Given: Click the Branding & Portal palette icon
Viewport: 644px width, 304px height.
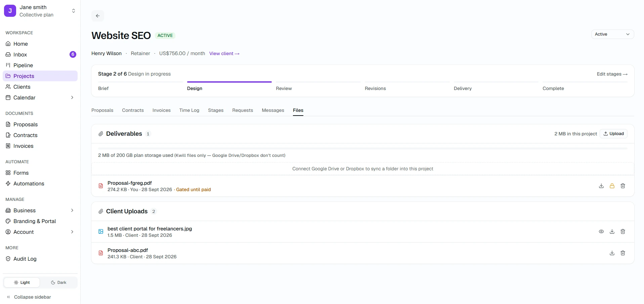Looking at the screenshot, I should 8,221.
